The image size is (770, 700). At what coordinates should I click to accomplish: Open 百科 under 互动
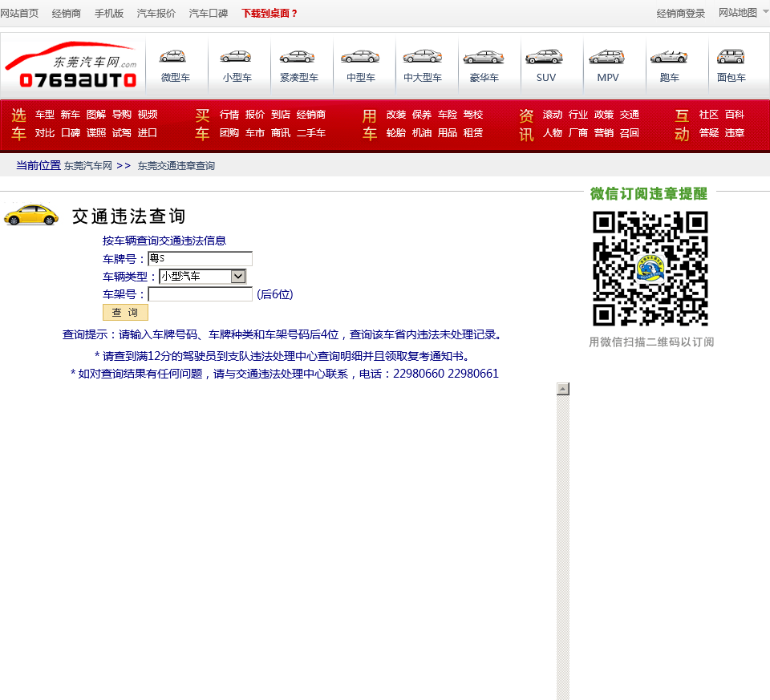pyautogui.click(x=735, y=115)
